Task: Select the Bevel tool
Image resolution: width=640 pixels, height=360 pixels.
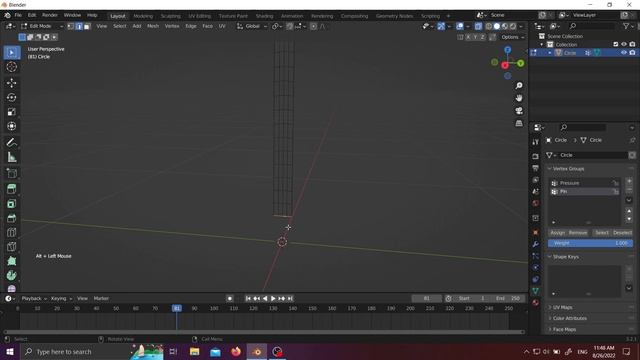Action: coord(11,218)
